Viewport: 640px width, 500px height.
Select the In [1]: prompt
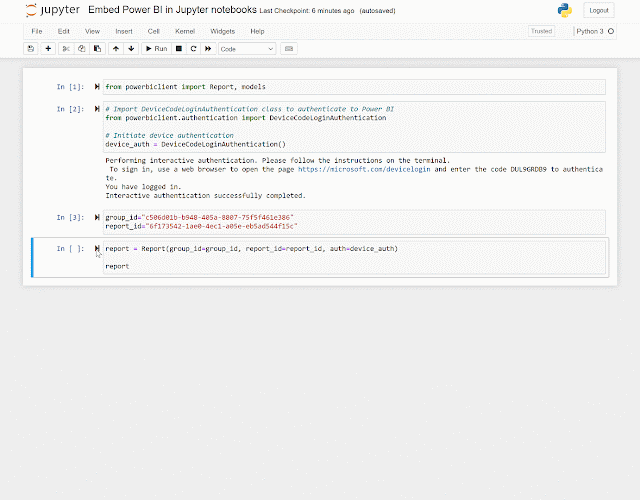(x=70, y=87)
